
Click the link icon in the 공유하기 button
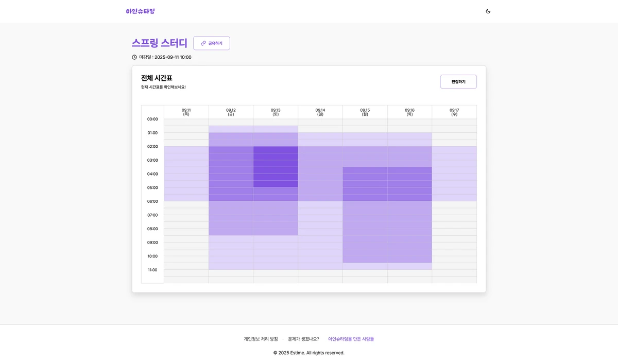(203, 43)
